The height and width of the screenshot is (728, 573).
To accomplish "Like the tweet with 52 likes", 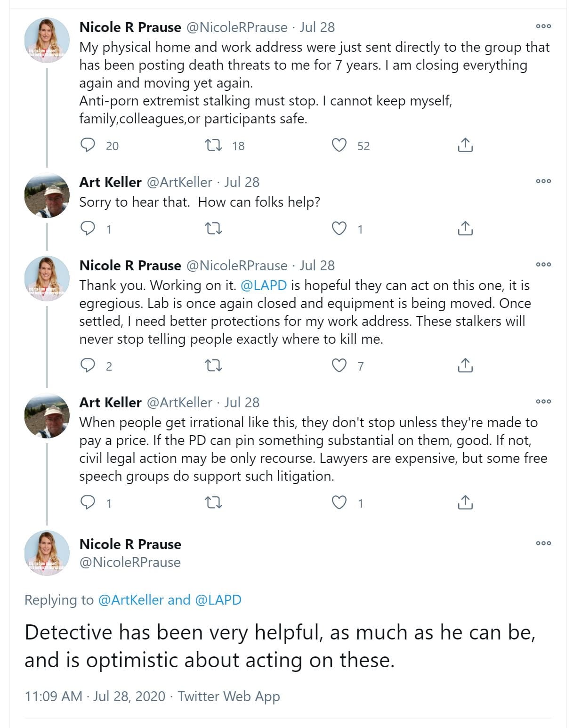I will coord(339,145).
